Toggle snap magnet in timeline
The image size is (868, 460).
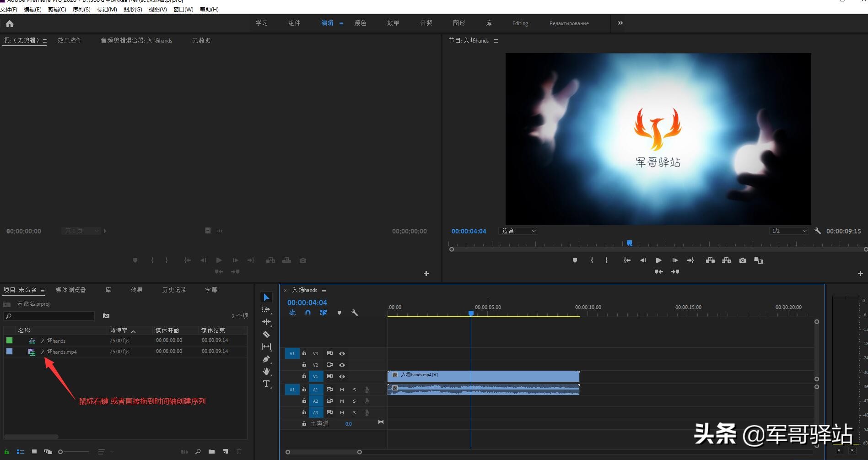click(x=308, y=313)
